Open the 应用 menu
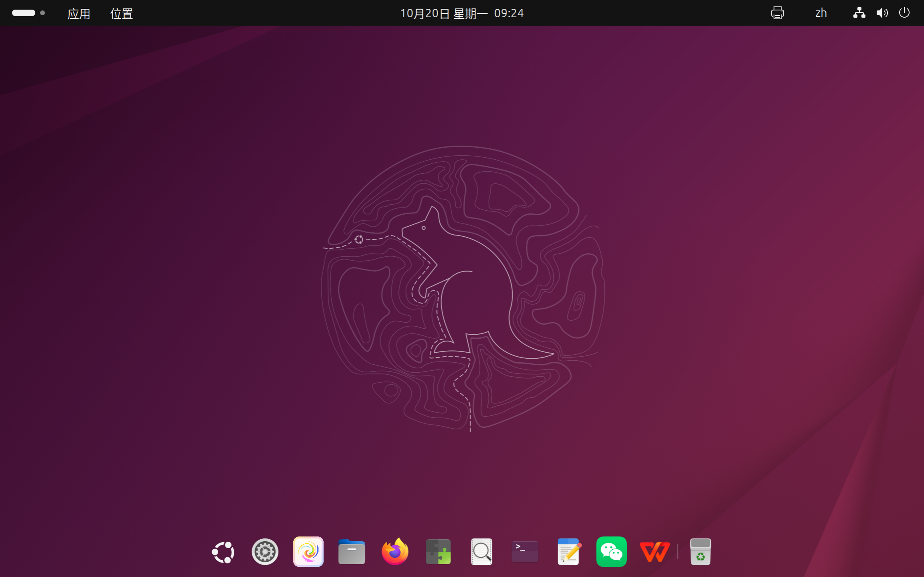 (x=79, y=14)
